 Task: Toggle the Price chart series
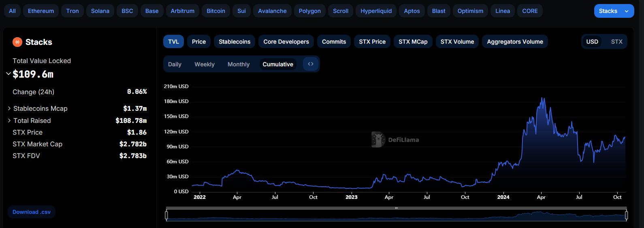[199, 42]
